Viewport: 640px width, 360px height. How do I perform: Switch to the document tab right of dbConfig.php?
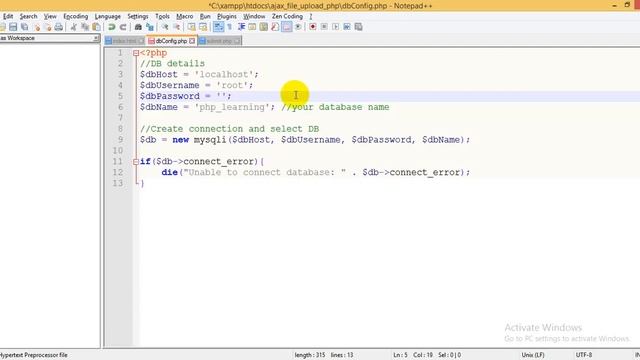220,41
